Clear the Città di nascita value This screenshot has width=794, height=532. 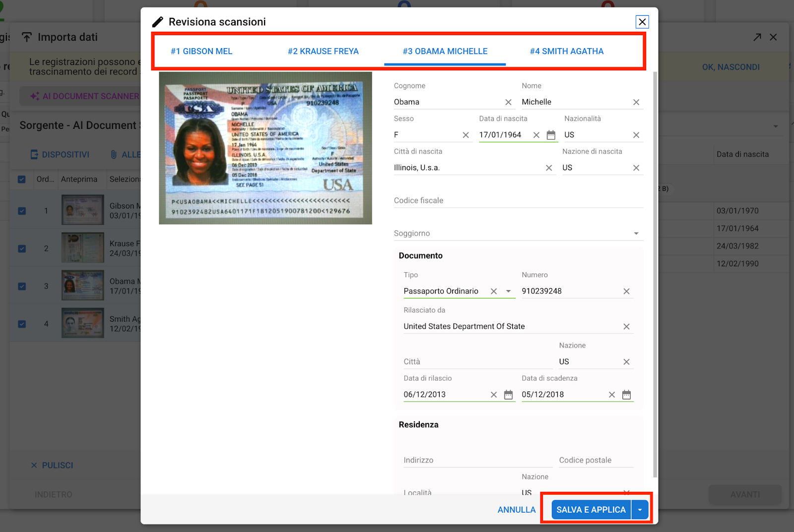549,168
